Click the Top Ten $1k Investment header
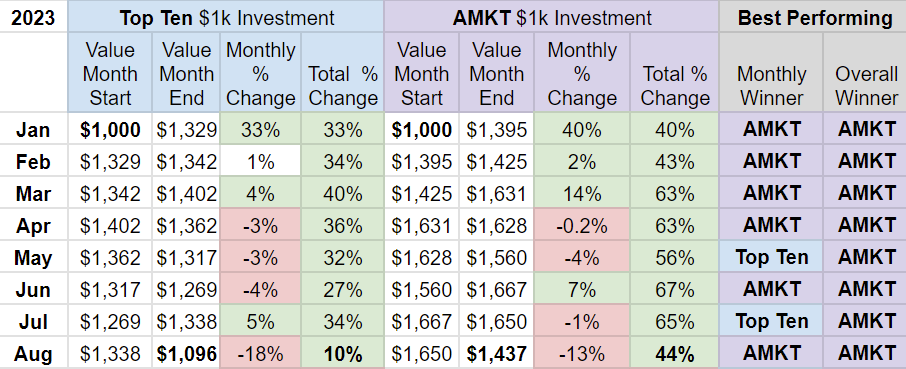This screenshot has width=906, height=369. click(x=226, y=16)
